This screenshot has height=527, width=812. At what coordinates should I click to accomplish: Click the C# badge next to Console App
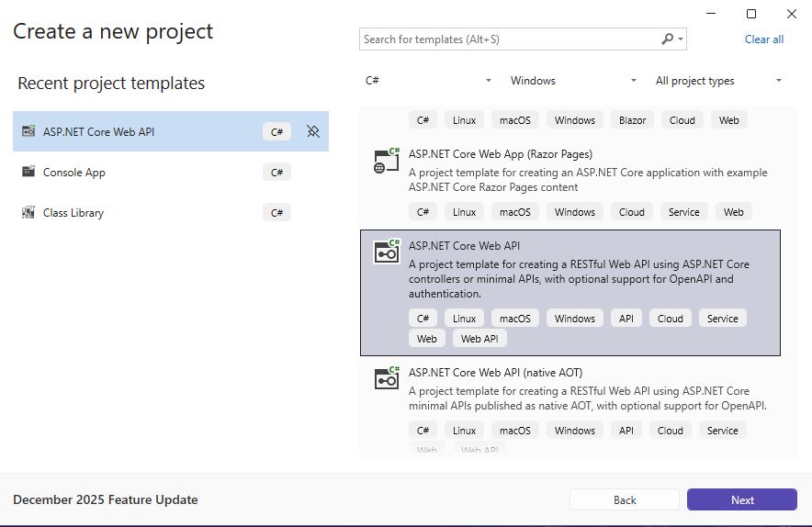276,172
